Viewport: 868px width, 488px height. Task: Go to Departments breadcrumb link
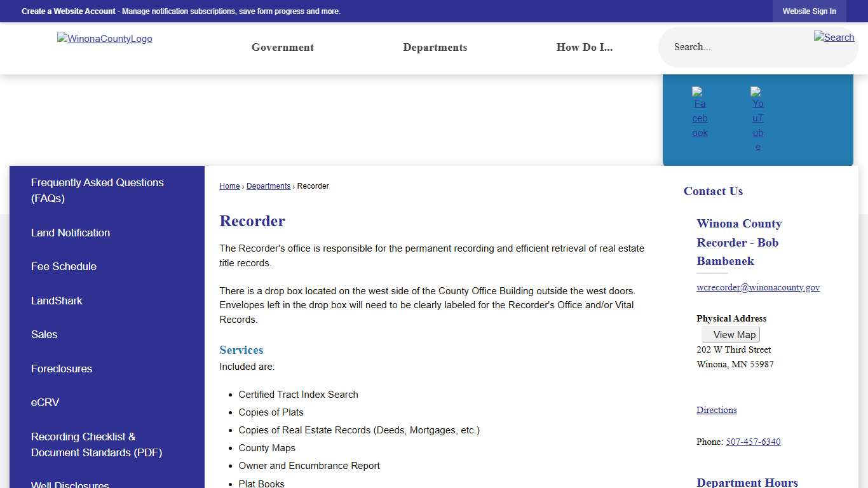click(268, 186)
